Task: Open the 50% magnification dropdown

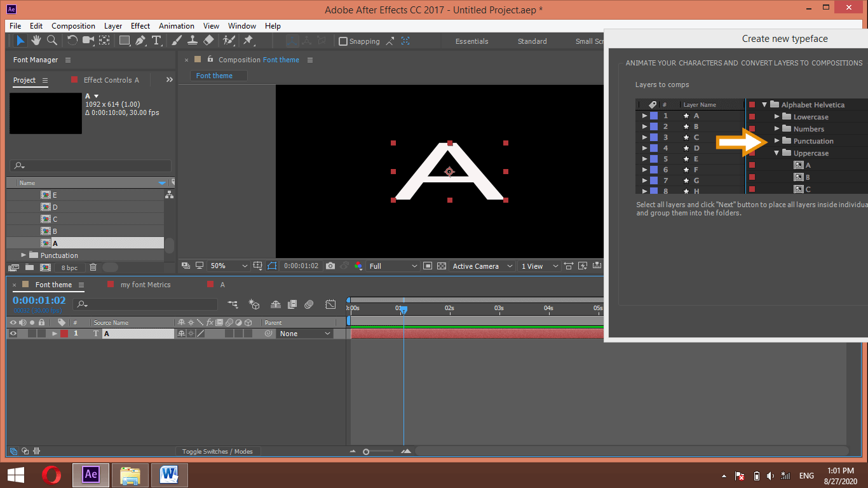Action: pos(229,266)
